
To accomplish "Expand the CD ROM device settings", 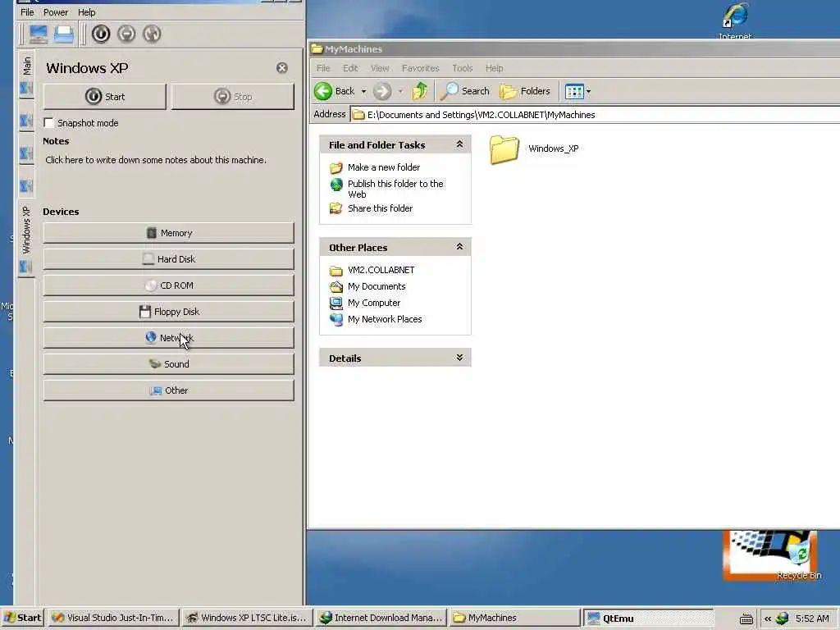I will [169, 285].
